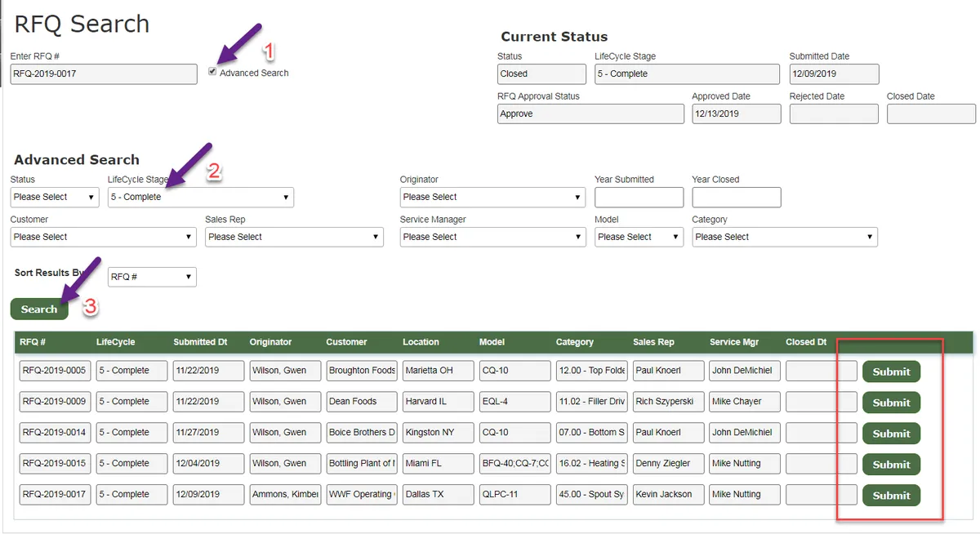Submit the RFQ-2019-0017 row

click(891, 496)
